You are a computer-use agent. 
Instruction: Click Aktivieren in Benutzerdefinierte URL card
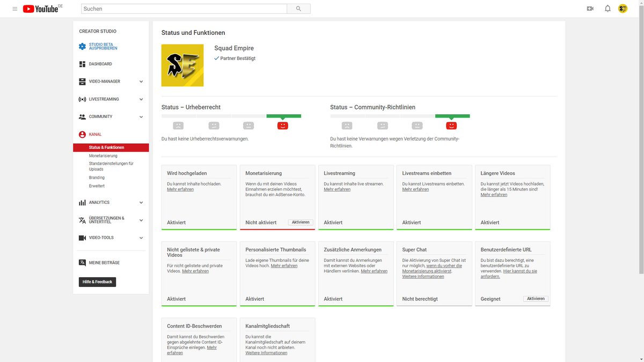coord(536,299)
